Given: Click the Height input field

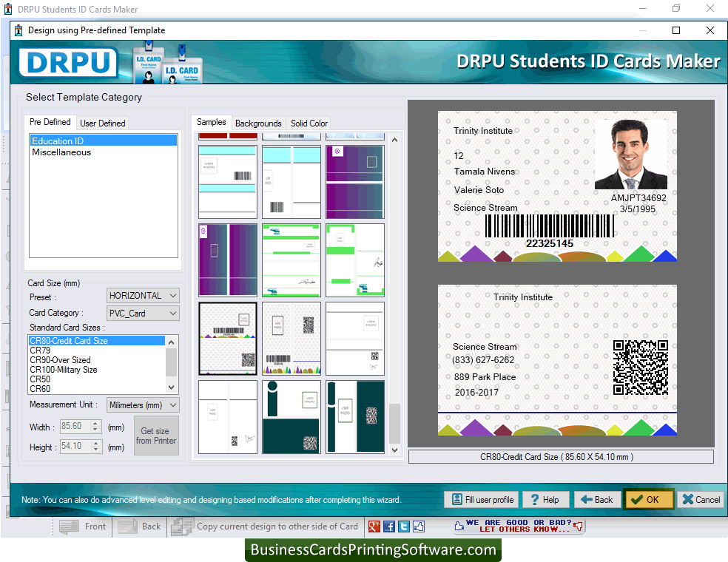Looking at the screenshot, I should (x=75, y=446).
